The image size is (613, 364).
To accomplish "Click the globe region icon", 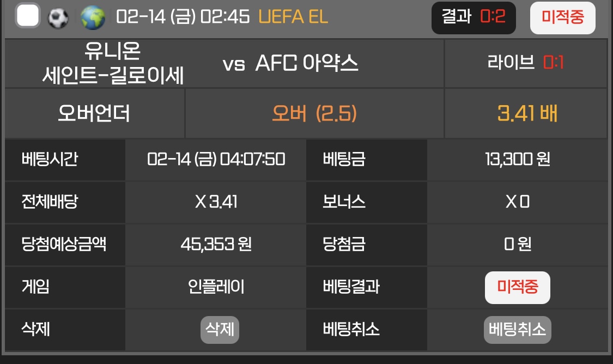I will coord(93,17).
